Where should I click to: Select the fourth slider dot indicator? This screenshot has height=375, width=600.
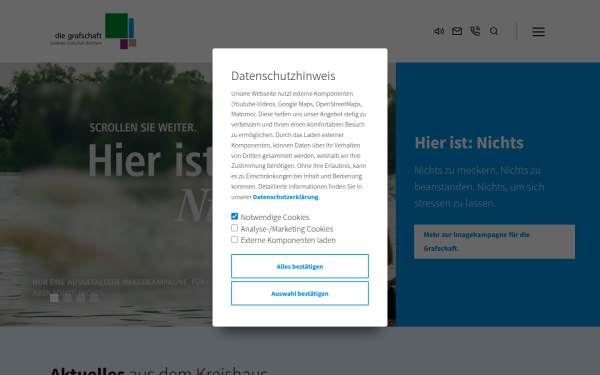(94, 298)
